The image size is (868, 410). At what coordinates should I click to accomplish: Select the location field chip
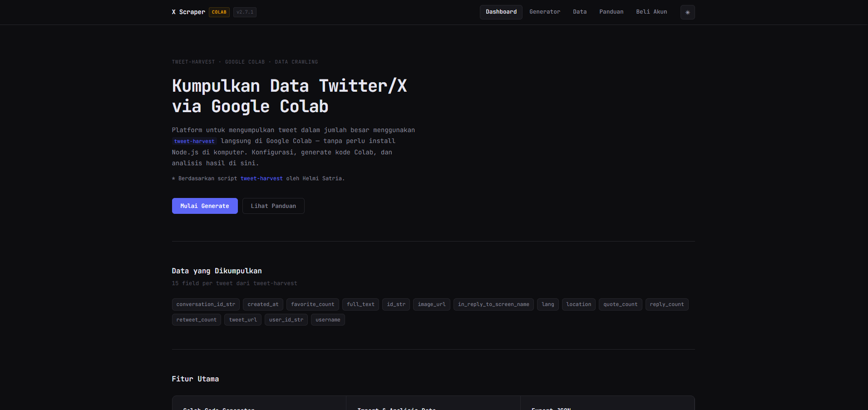point(579,304)
